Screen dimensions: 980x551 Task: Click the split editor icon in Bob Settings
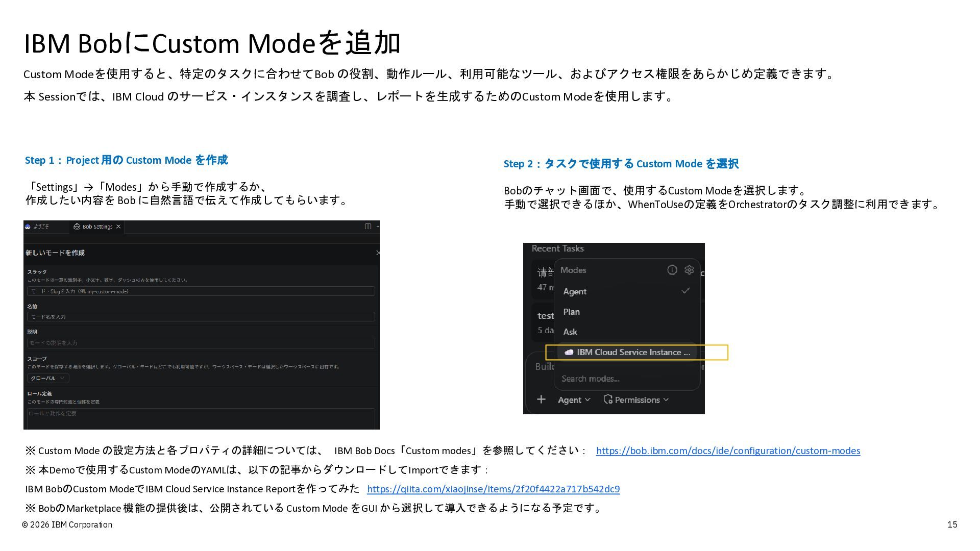coord(367,227)
